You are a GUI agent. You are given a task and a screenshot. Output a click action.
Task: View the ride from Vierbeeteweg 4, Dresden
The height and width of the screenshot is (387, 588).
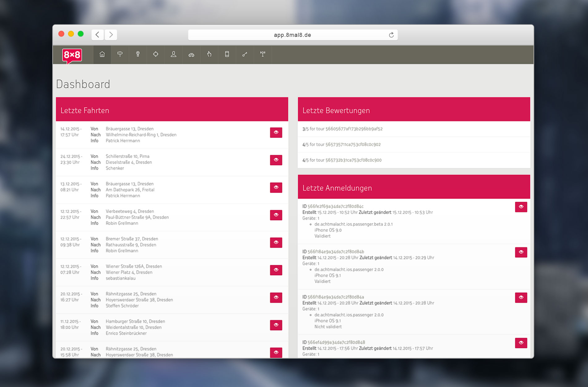point(276,215)
